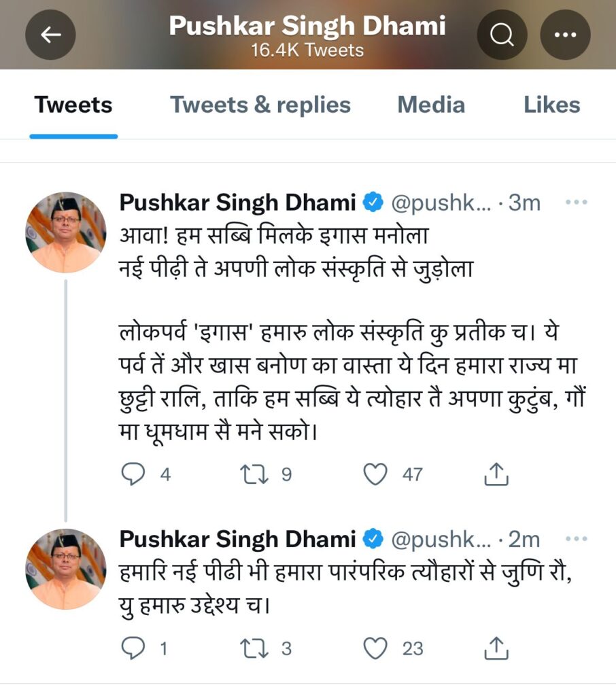Open the Likes tab
This screenshot has height=696, width=616.
(x=551, y=105)
